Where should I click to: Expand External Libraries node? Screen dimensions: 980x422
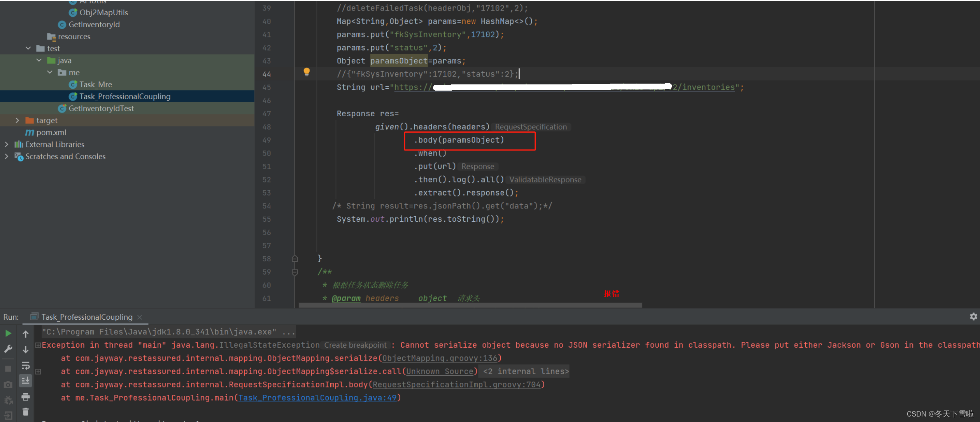pos(6,144)
